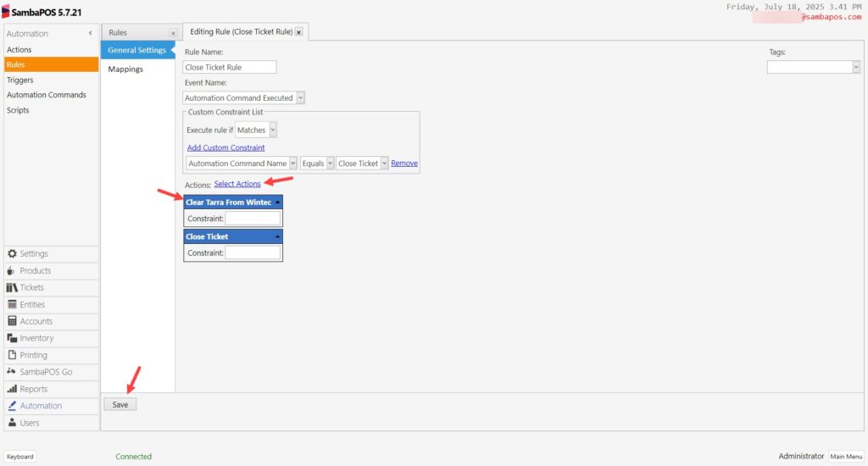Screen dimensions: 868x466
Task: Click the Settings gear icon in sidebar
Action: click(x=12, y=253)
